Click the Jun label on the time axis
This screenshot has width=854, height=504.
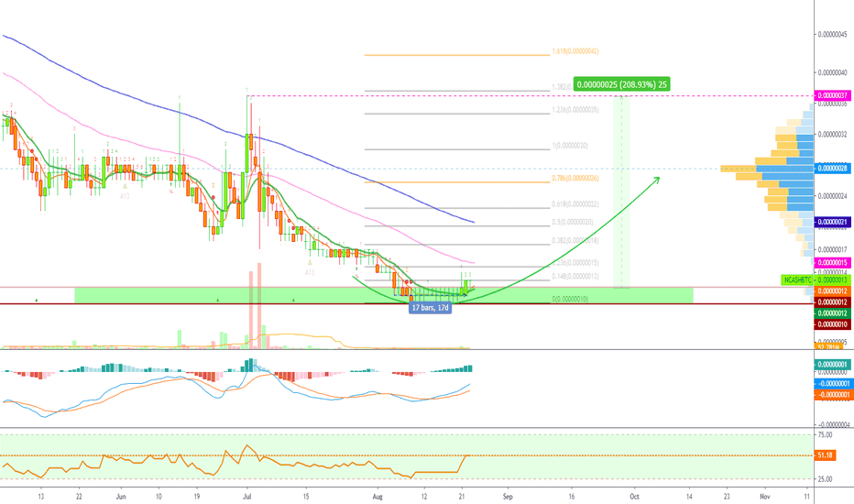pos(121,497)
